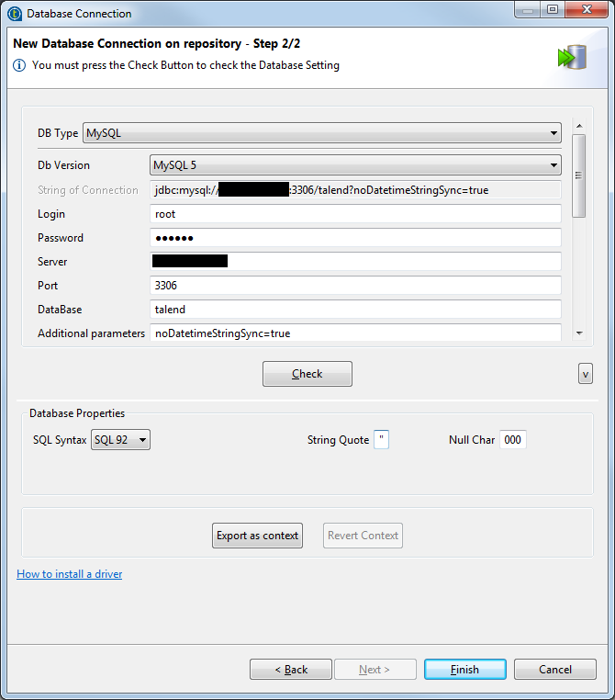Maximize the Database Connection window
This screenshot has height=700, width=615.
coord(553,9)
